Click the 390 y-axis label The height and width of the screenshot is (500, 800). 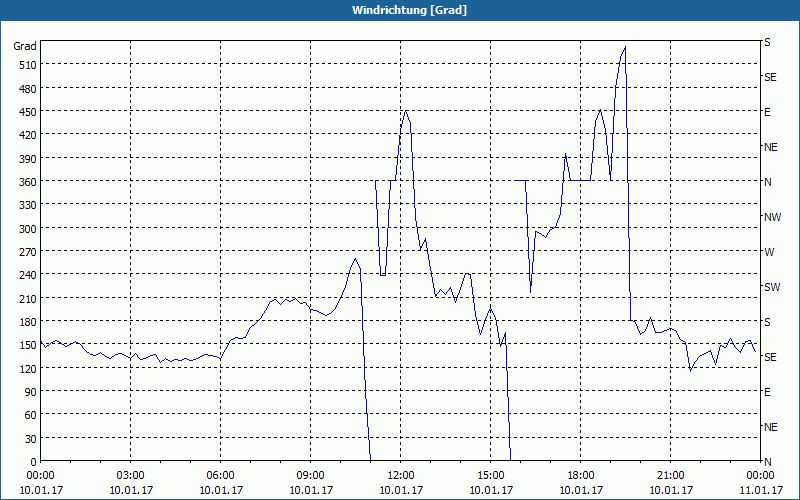(x=28, y=159)
